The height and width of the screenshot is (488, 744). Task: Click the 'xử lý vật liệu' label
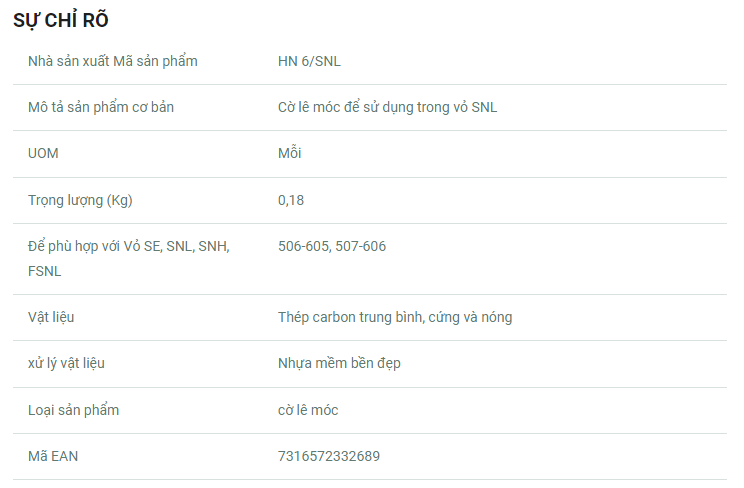click(66, 363)
